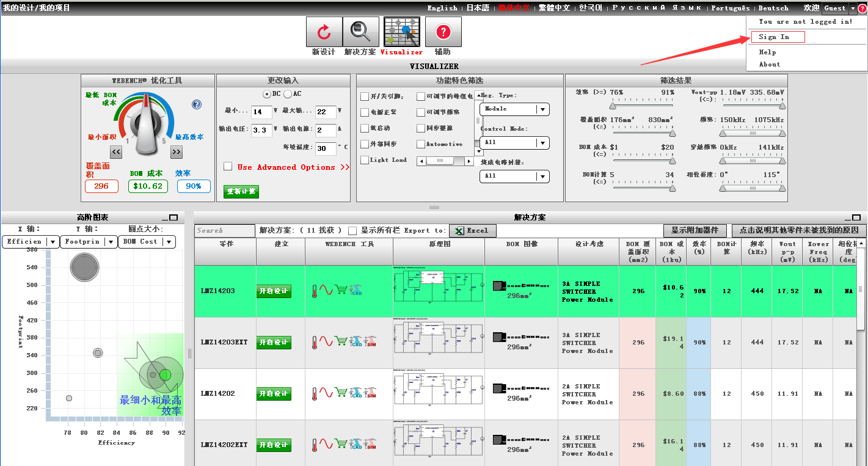
Task: Open the red question mark Help (辅助) icon
Action: pos(443,32)
